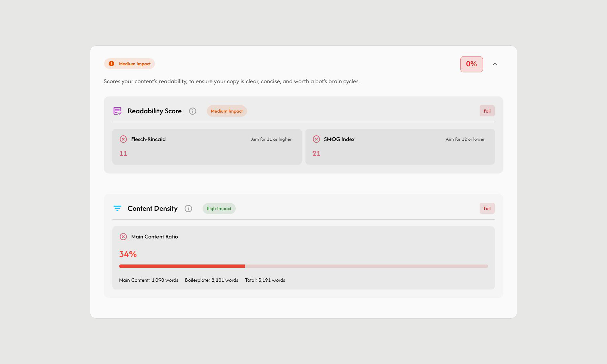Click the orange exclamation warning icon
607x364 pixels.
(111, 64)
